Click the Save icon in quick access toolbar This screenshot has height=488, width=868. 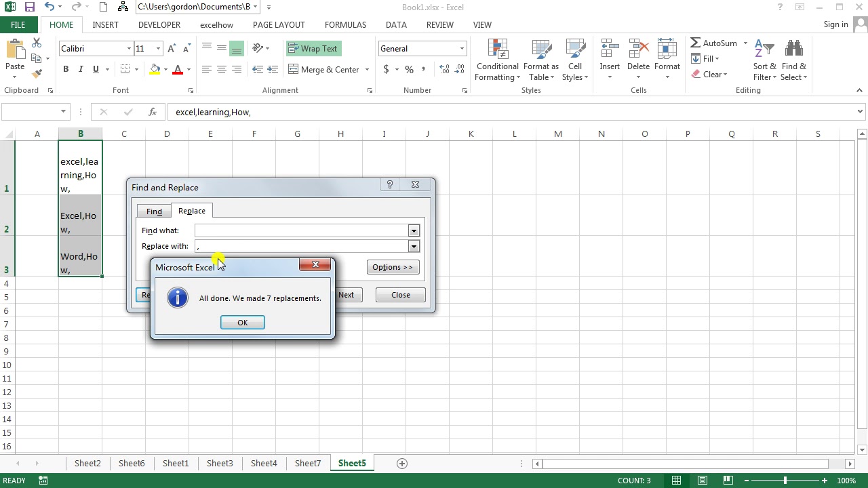pos(30,7)
